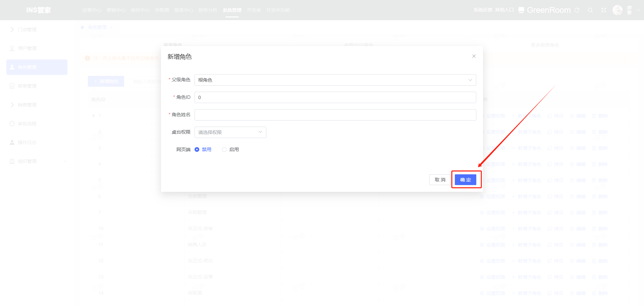This screenshot has height=306, width=644.
Task: Click the 审批流程 sidebar icon
Action: [12, 124]
